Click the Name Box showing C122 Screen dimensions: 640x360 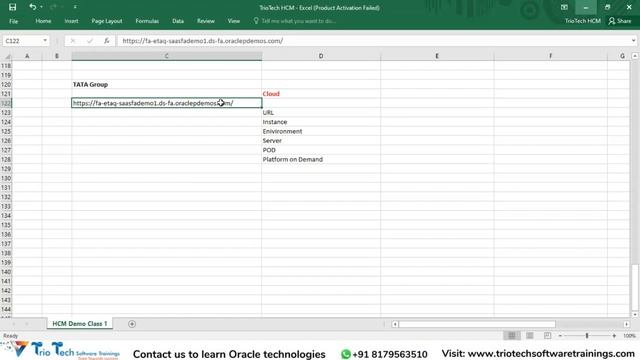point(22,41)
